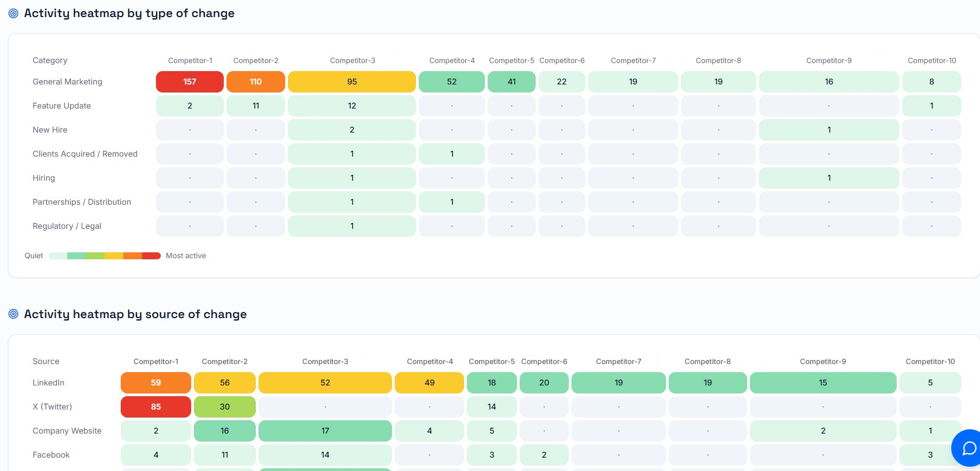Click target icon beside 'Activity heatmap by type'
This screenshot has width=980, height=471.
pos(13,13)
